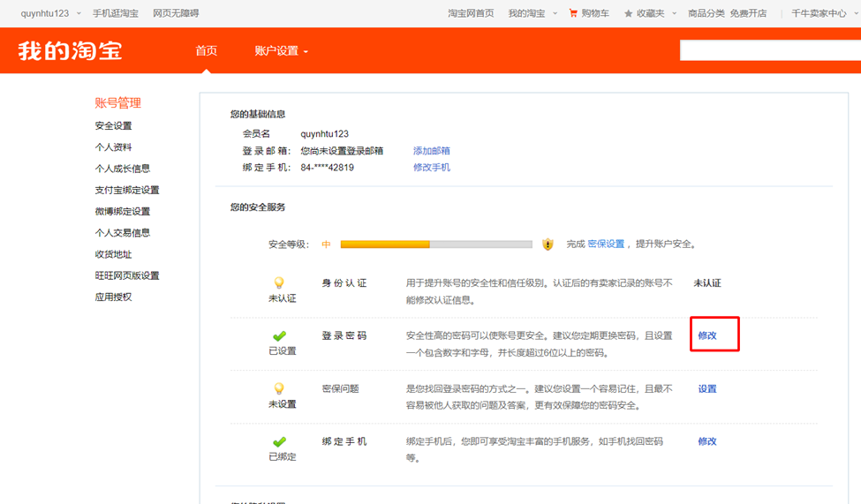This screenshot has width=861, height=504.
Task: Open 购物车 link
Action: click(x=595, y=13)
